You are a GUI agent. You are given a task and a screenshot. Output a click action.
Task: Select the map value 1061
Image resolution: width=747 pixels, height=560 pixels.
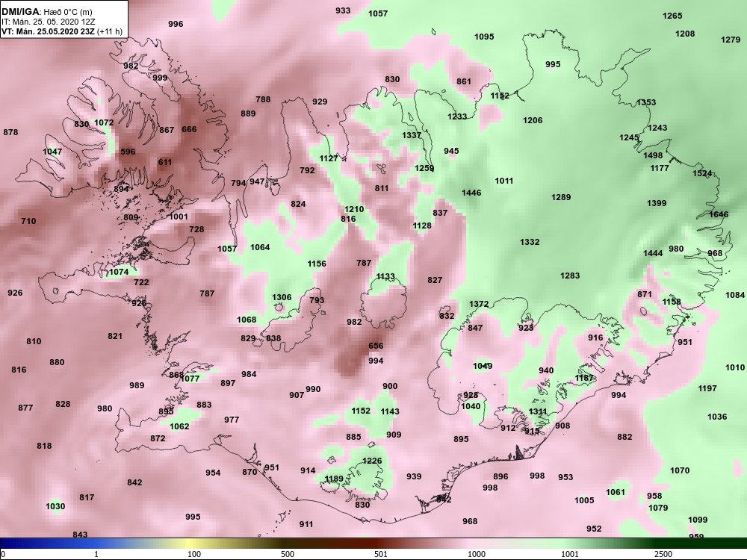615,492
